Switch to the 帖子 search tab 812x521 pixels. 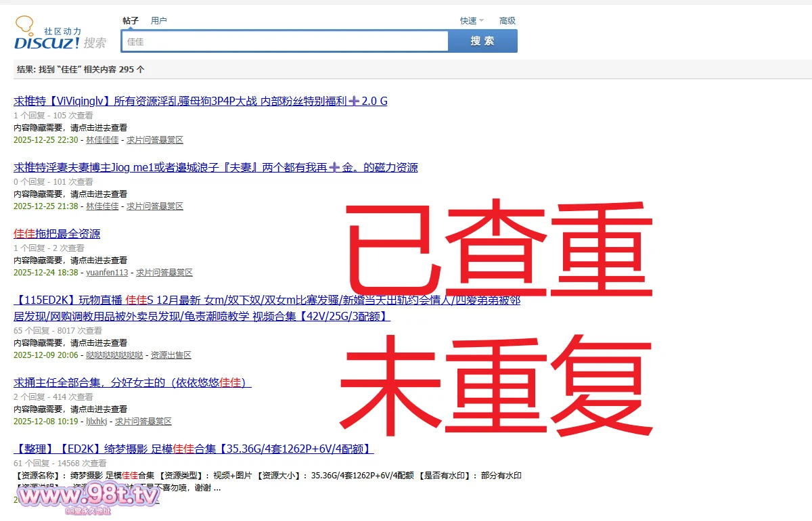[x=131, y=21]
